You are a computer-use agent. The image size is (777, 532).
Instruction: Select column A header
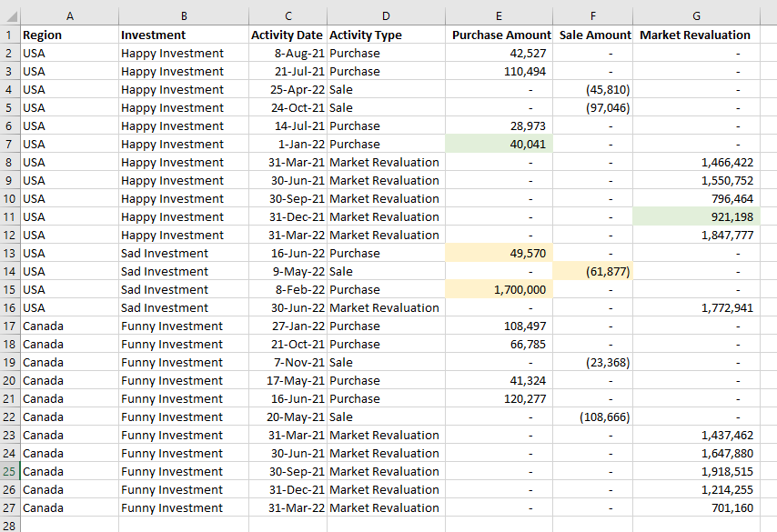tap(70, 16)
